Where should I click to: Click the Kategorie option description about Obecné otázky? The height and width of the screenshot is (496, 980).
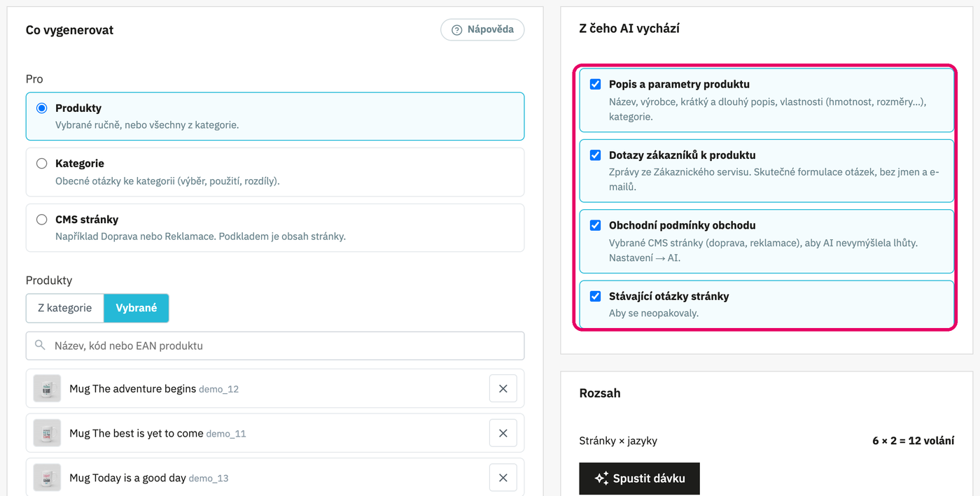click(x=167, y=180)
